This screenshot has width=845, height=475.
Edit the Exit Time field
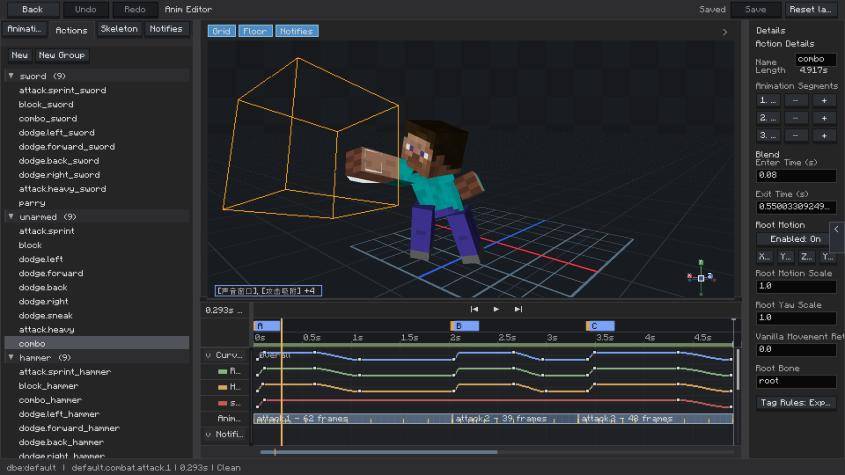(796, 207)
